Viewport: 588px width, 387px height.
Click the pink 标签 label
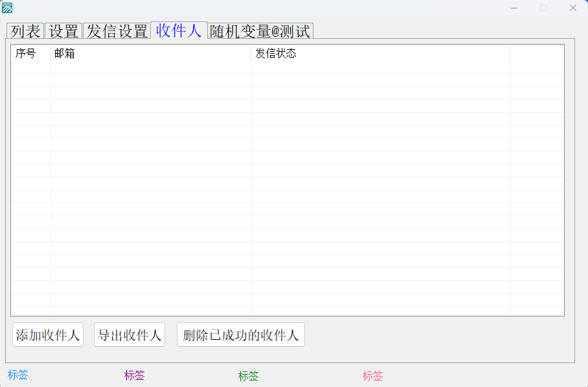[373, 375]
